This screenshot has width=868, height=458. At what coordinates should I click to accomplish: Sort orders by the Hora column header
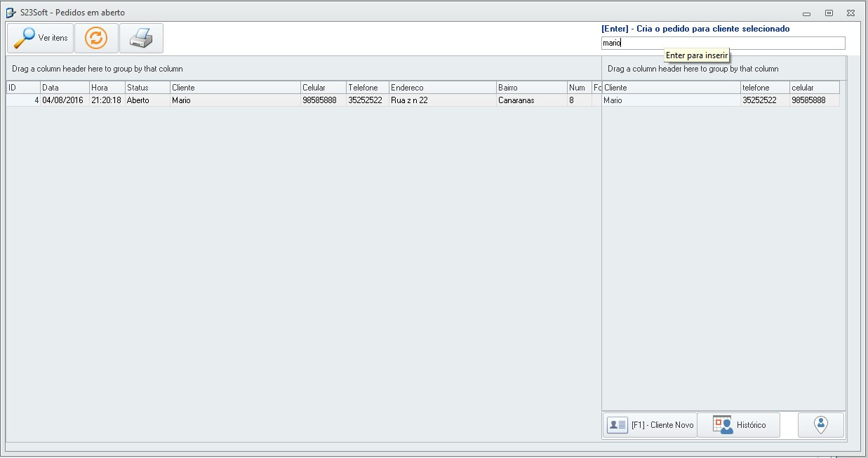pyautogui.click(x=107, y=88)
